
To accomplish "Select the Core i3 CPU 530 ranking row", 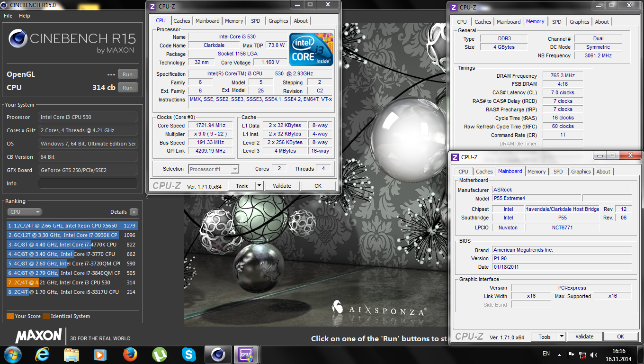I will click(x=72, y=282).
